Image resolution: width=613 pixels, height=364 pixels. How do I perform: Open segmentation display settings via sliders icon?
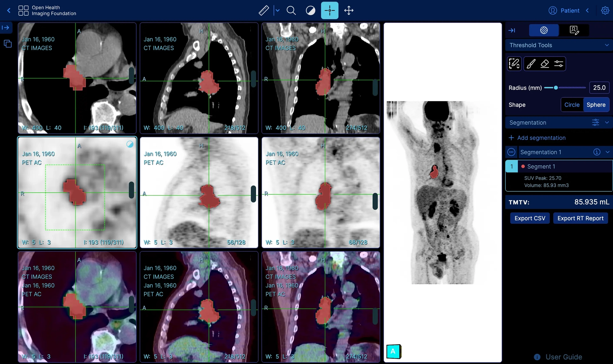click(x=596, y=122)
